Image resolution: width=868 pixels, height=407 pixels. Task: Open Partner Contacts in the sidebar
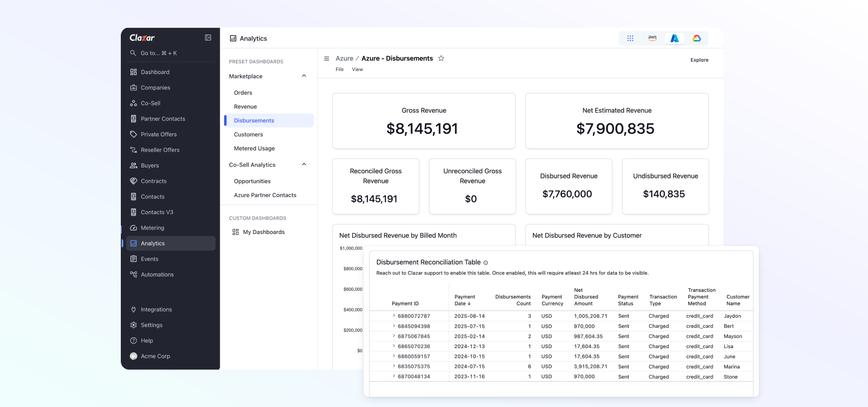171,119
